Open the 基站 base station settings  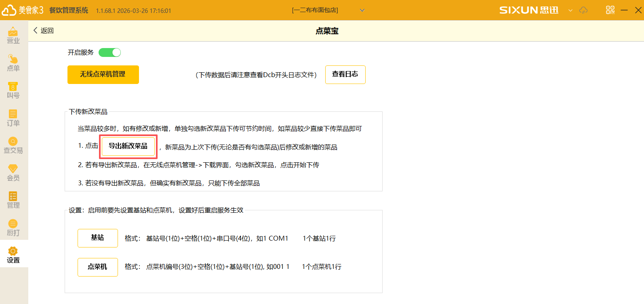pos(97,238)
